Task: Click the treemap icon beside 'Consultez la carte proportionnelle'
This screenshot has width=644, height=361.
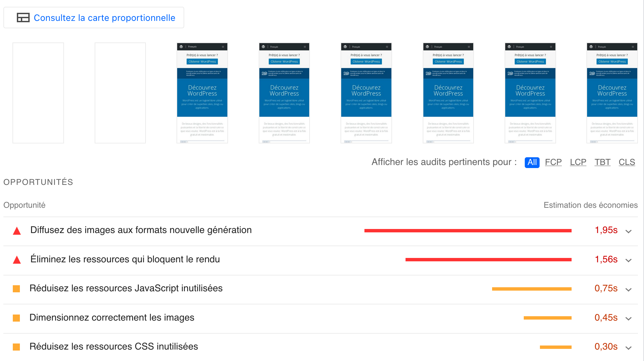Action: click(23, 18)
